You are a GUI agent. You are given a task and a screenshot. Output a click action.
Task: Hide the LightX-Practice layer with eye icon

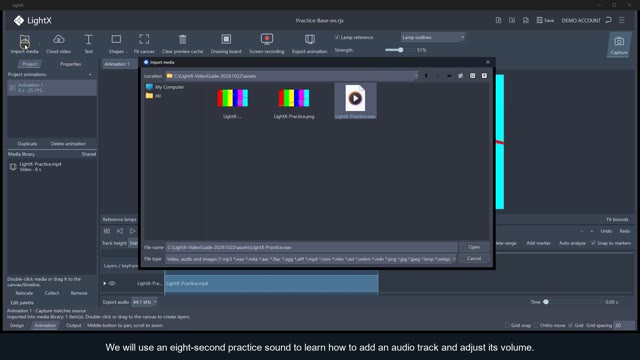(112, 283)
